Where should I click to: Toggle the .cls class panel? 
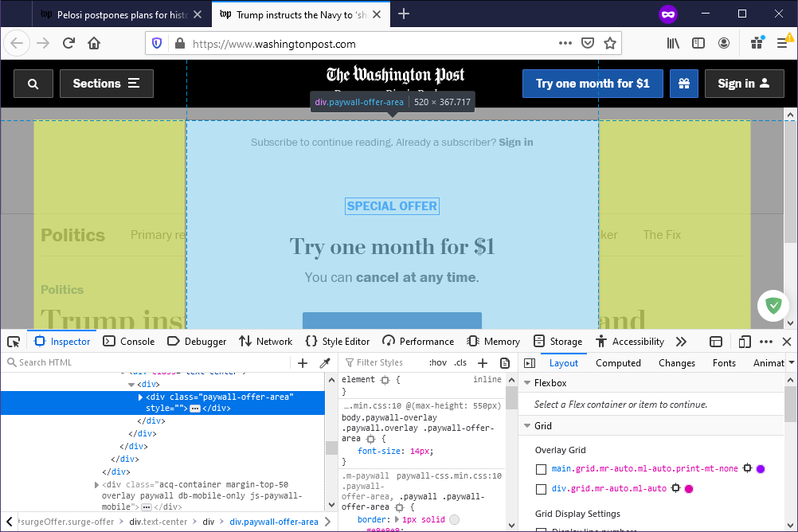(x=460, y=363)
